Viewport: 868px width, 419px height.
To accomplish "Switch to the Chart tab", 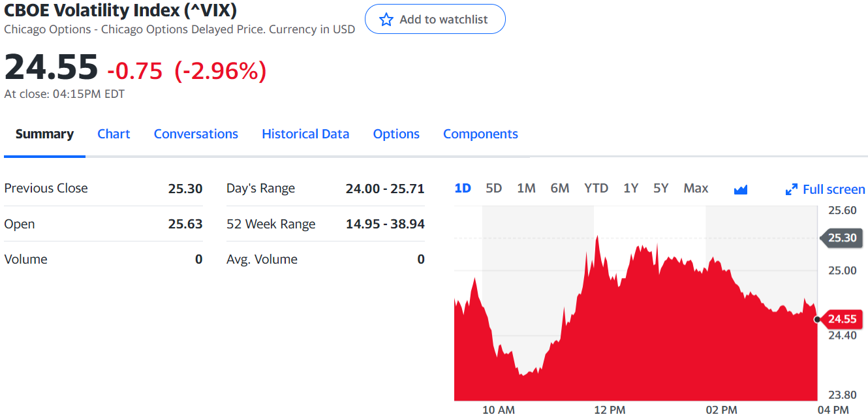I will click(x=114, y=134).
